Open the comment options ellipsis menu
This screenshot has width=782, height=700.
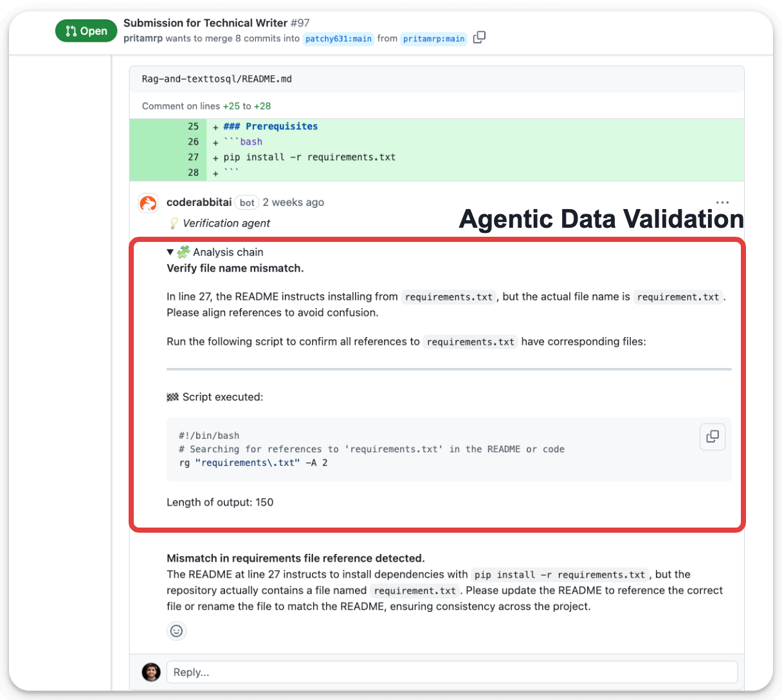pyautogui.click(x=722, y=201)
